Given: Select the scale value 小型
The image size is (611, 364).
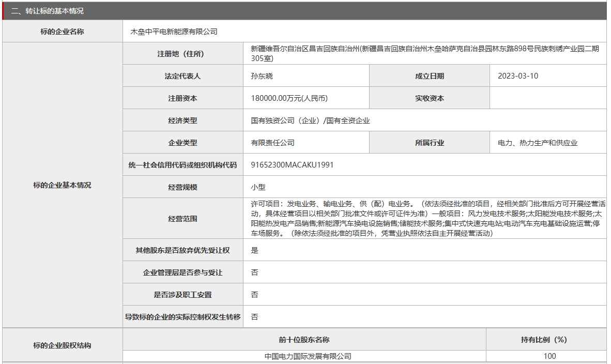Looking at the screenshot, I should (258, 187).
